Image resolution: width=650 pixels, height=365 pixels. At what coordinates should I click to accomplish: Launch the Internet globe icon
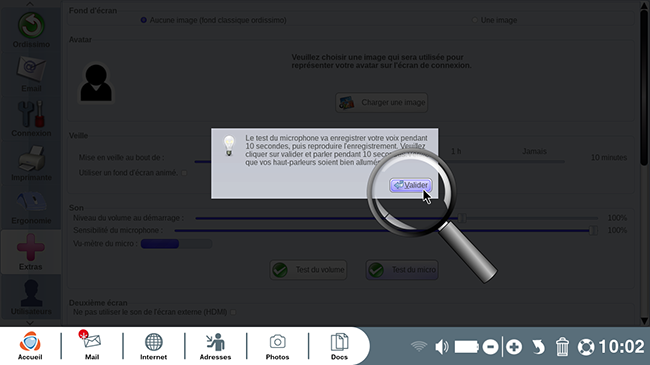pyautogui.click(x=153, y=346)
